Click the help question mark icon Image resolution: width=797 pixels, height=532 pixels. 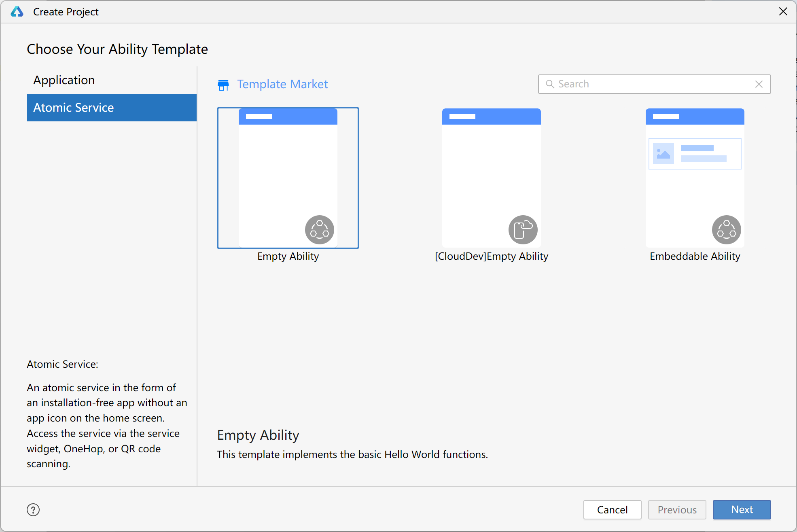tap(33, 510)
